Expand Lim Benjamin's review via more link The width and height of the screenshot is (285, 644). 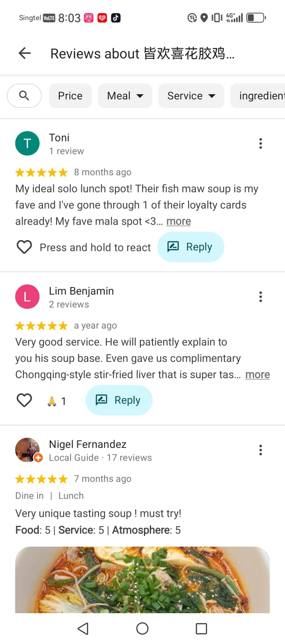coord(257,375)
